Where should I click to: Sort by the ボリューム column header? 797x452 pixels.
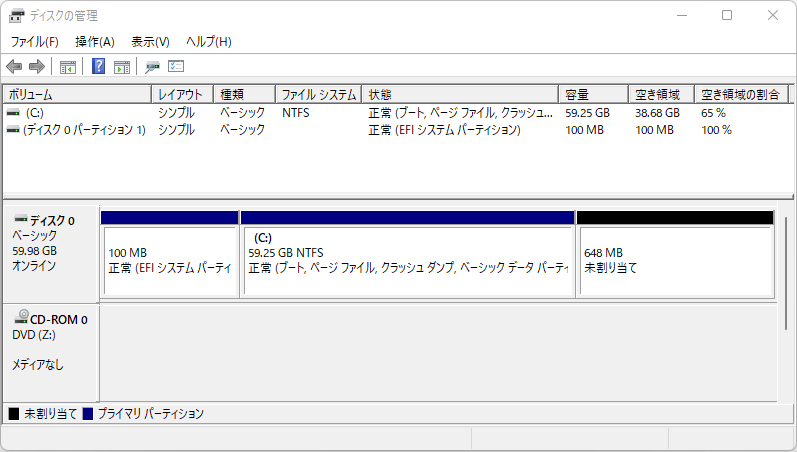[78, 95]
